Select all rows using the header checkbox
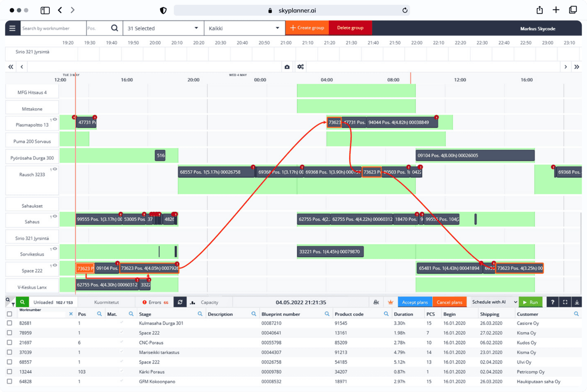 click(10, 313)
